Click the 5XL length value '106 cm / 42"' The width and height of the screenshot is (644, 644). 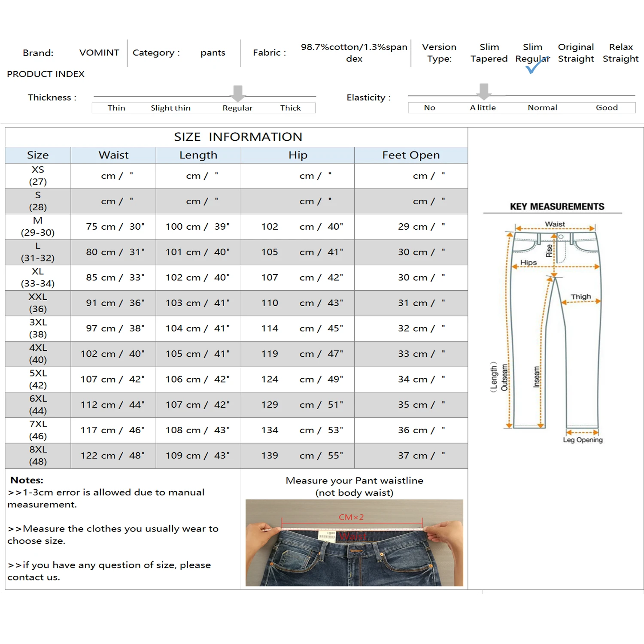point(197,379)
